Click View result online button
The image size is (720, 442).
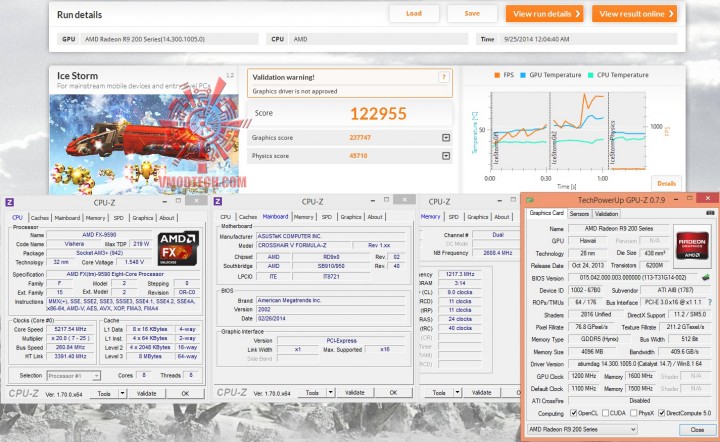[x=635, y=14]
